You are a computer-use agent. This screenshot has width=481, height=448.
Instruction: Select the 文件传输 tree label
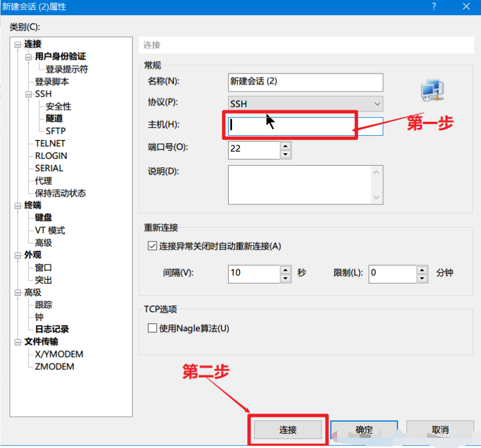tap(41, 341)
